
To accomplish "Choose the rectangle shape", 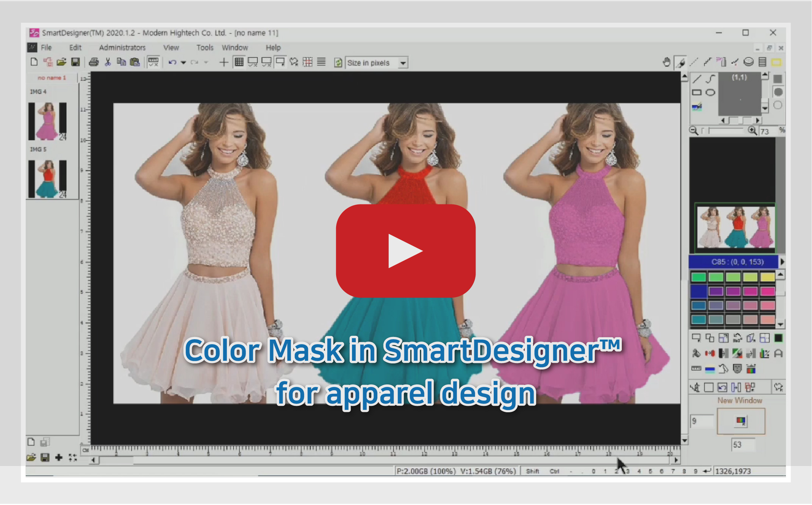I will [697, 92].
